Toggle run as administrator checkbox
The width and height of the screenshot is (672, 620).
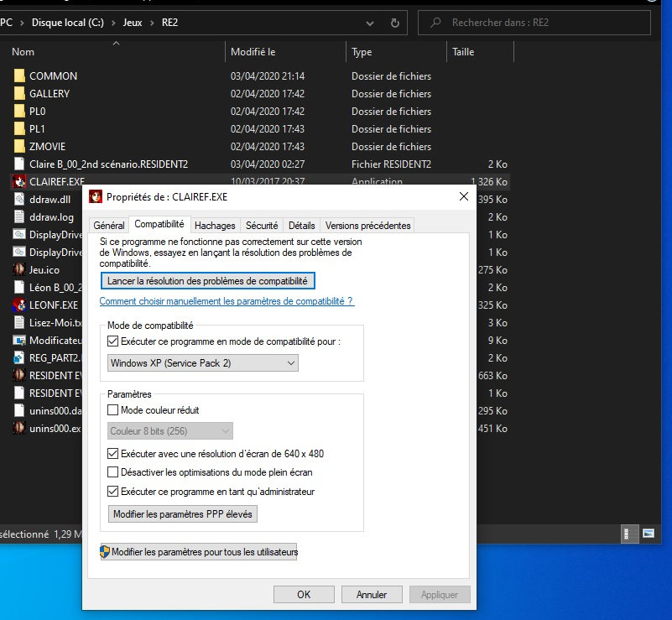(x=112, y=491)
